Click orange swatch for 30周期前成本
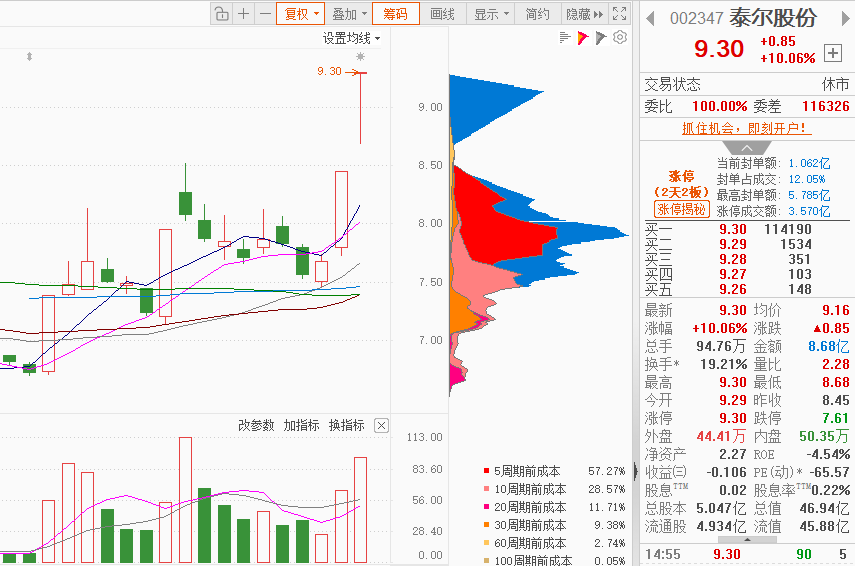This screenshot has height=566, width=855. click(486, 525)
